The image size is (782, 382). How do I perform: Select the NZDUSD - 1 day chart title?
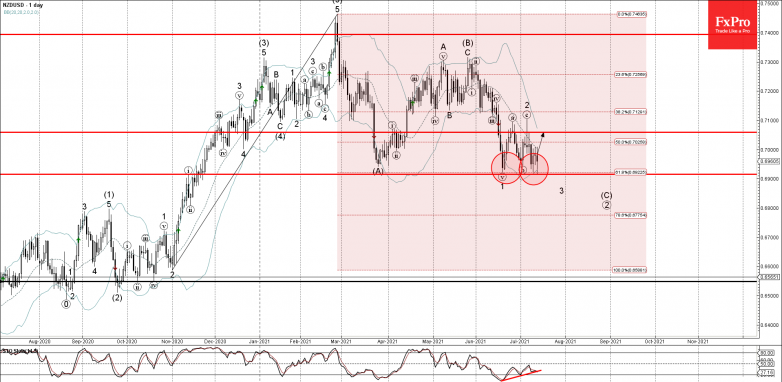click(23, 4)
